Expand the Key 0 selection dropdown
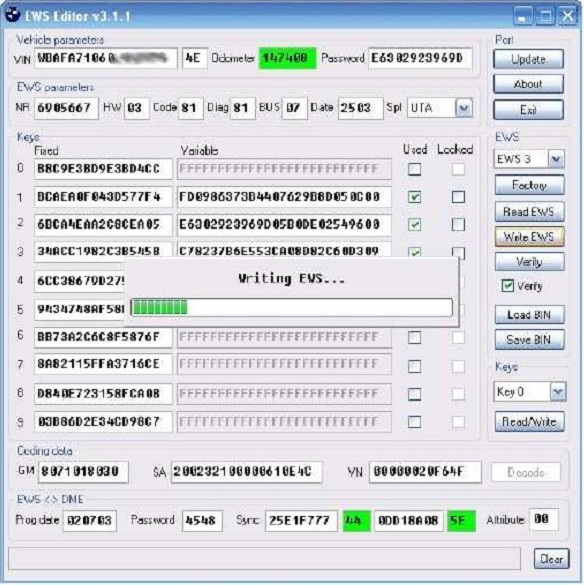The width and height of the screenshot is (584, 585). [558, 392]
